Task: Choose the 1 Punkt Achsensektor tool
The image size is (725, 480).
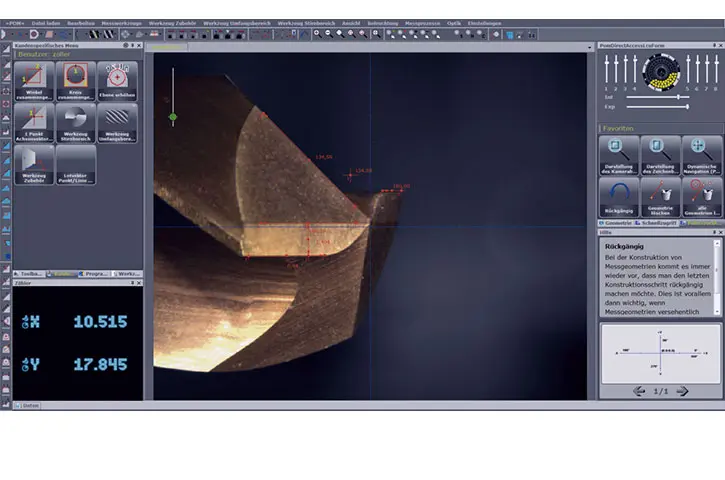Action: [x=33, y=122]
